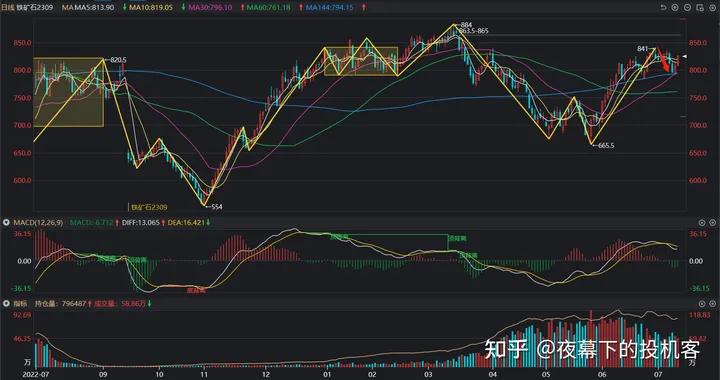
Task: Click the 863.5-865 price range annotation
Action: pos(473,31)
